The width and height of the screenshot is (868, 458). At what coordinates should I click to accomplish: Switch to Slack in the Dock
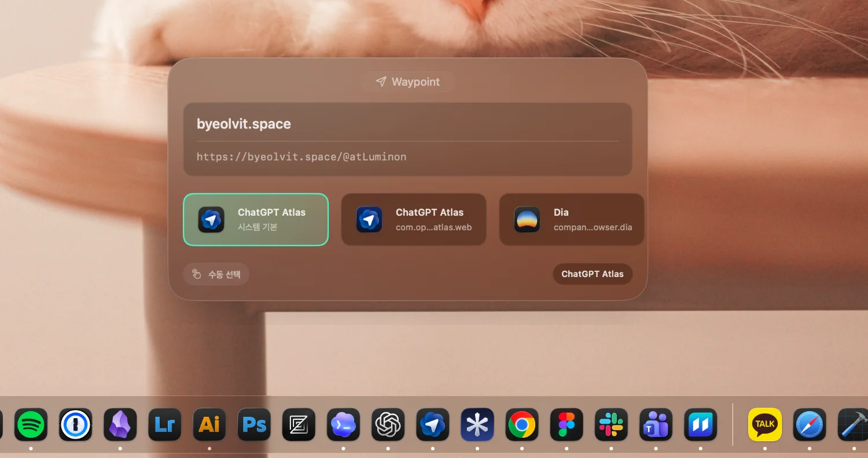coord(611,425)
